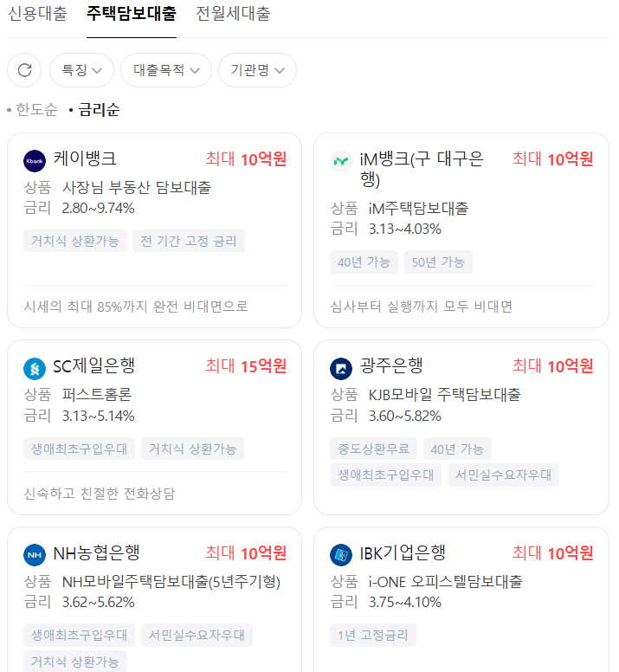The image size is (619, 672).
Task: Click the IBK기업은행 logo icon
Action: (341, 555)
